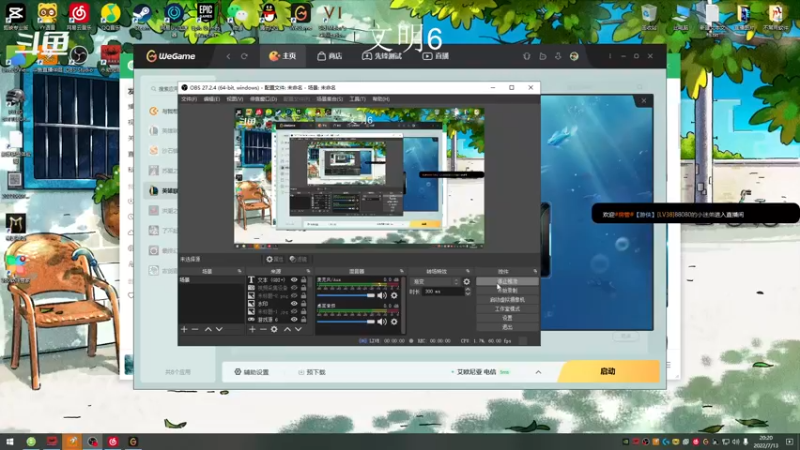The width and height of the screenshot is (800, 450).
Task: Open OBS 设置 settings button
Action: pos(507,318)
